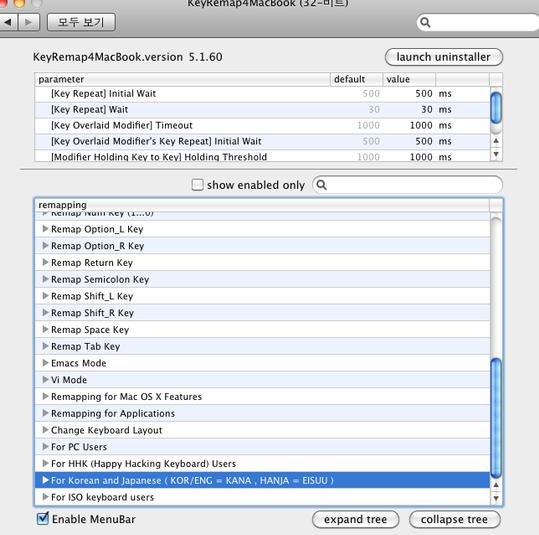The image size is (539, 535).
Task: Focus the top toolbar search field
Action: point(478,22)
